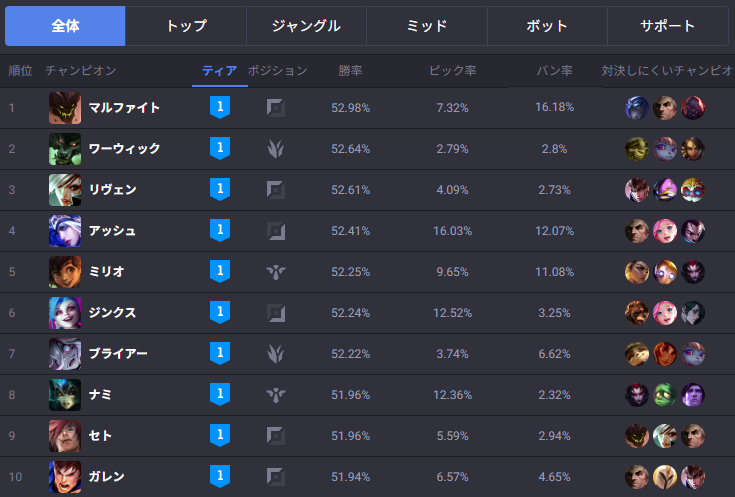Click the support position icon for ミリオ

point(276,272)
